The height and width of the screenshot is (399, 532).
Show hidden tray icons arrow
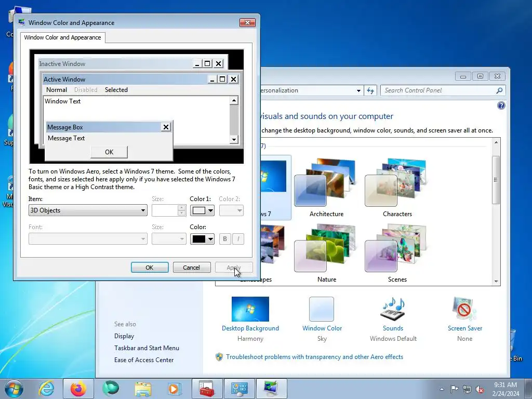(x=442, y=389)
